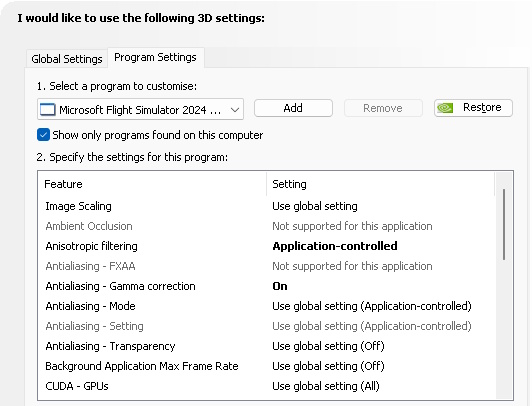The image size is (532, 406).
Task: Click the Setting column header
Action: (x=380, y=184)
